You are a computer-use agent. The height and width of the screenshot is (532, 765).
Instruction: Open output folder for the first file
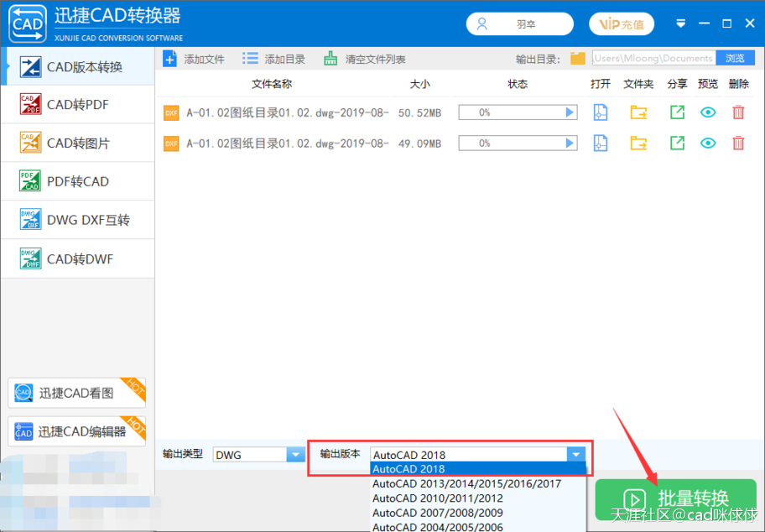[639, 112]
